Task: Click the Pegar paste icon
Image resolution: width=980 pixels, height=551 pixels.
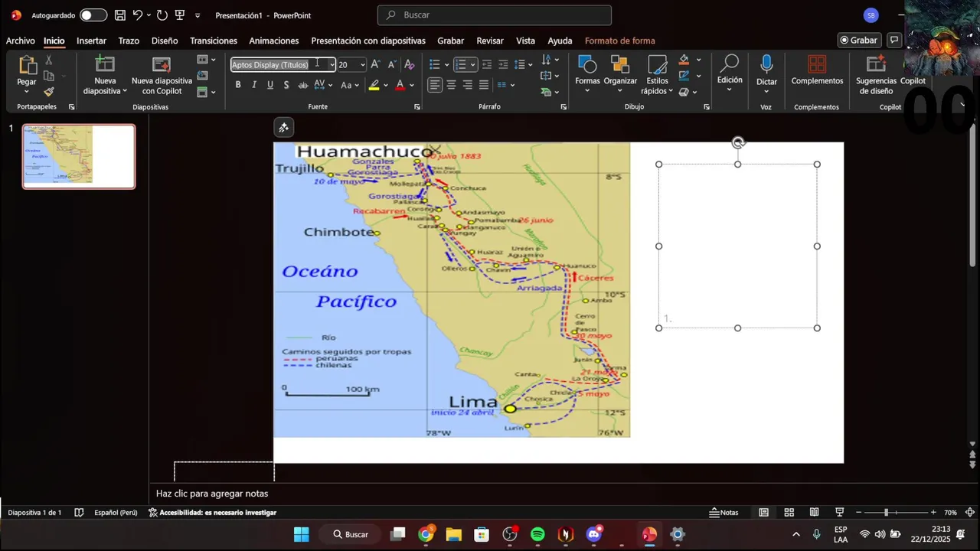Action: click(x=27, y=66)
